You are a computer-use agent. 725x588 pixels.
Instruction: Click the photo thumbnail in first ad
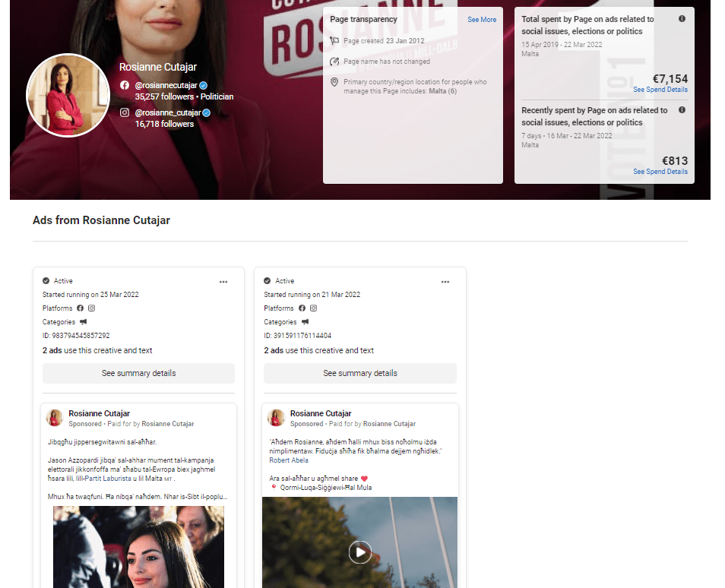138,547
